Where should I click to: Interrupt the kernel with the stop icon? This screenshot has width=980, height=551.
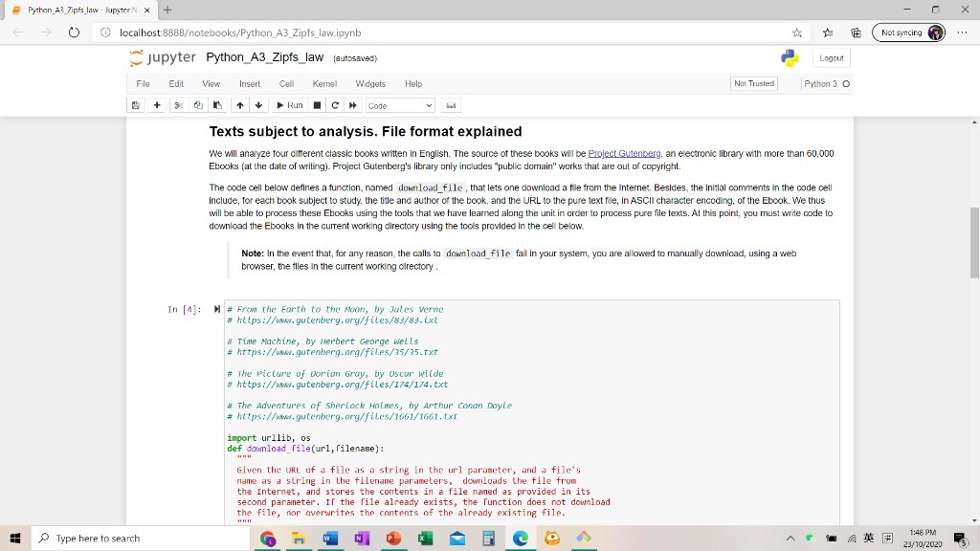click(x=316, y=105)
